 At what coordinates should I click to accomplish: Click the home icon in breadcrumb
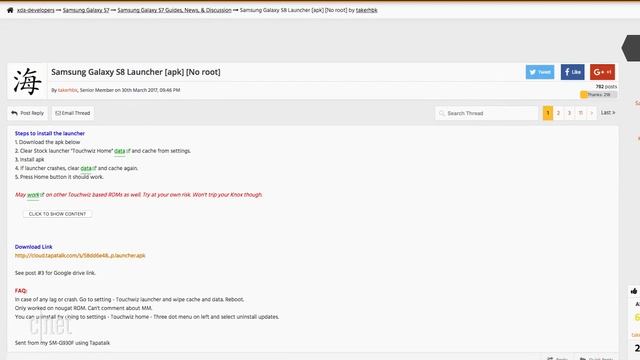click(10, 10)
